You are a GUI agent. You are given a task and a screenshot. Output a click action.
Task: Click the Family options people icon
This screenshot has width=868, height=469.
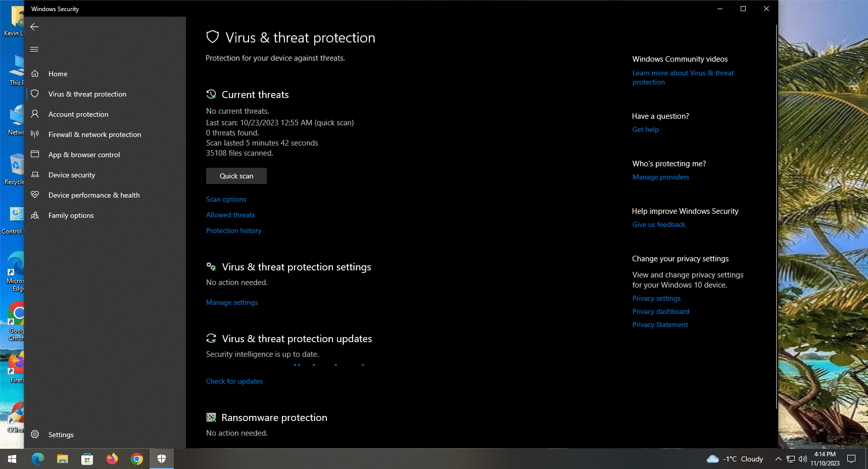coord(35,215)
